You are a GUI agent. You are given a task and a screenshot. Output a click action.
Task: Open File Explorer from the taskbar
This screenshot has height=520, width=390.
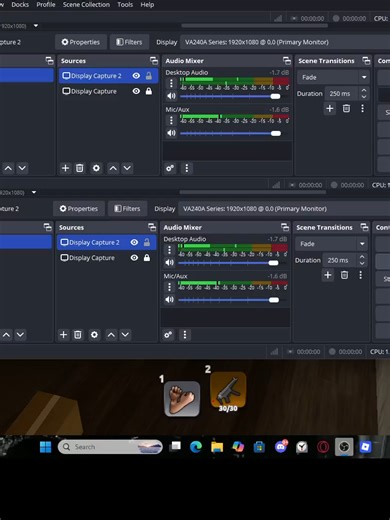[x=217, y=447]
